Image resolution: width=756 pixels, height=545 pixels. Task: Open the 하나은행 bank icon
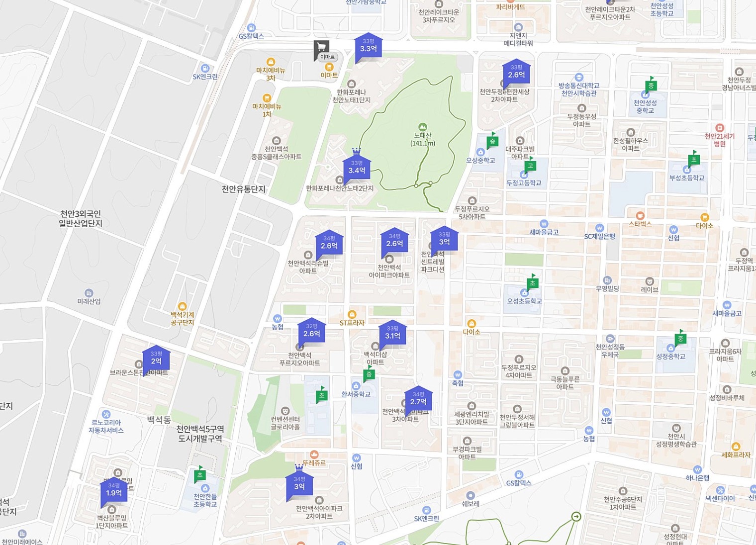tap(697, 469)
